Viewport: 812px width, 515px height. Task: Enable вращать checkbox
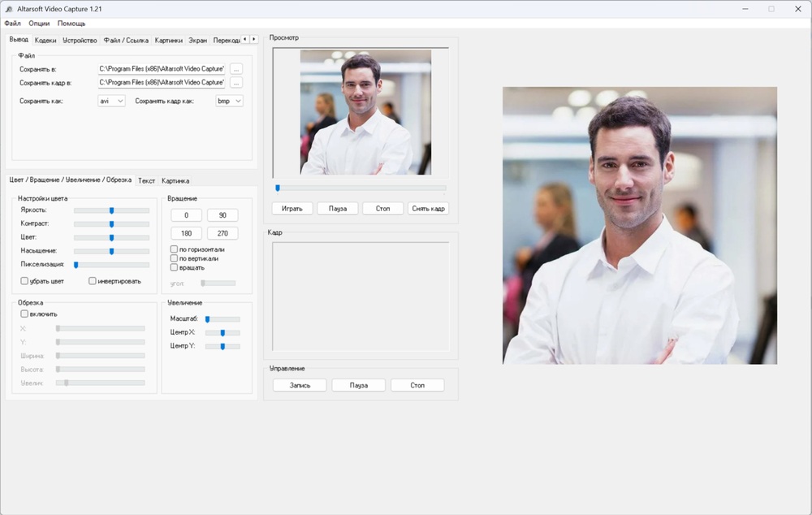click(174, 267)
